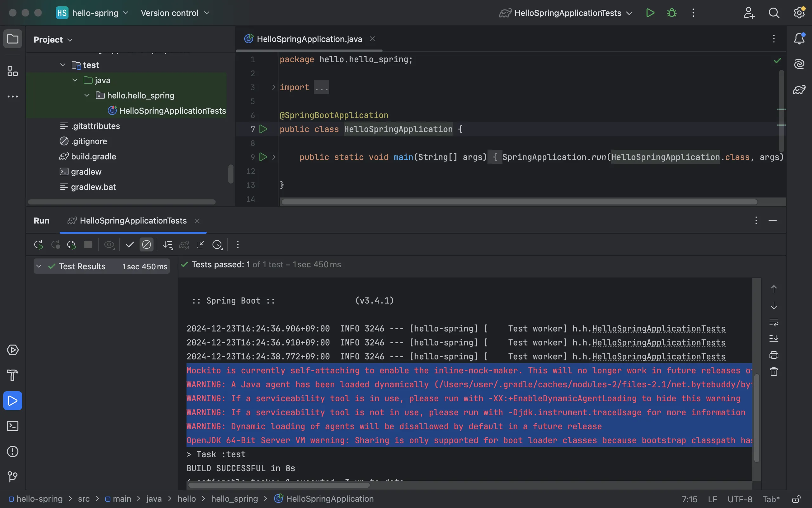This screenshot has height=508, width=812.
Task: Click LF line separator in status bar
Action: pos(712,499)
